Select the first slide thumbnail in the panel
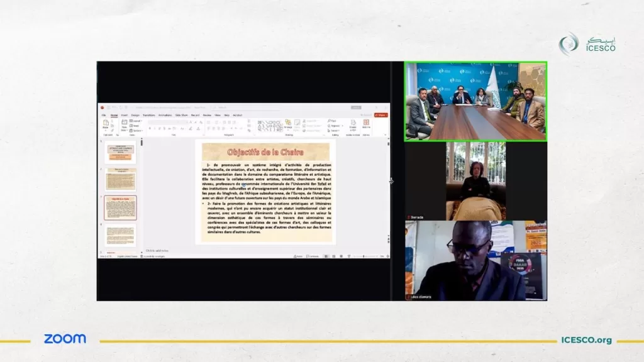The width and height of the screenshot is (644, 362). pos(119,152)
